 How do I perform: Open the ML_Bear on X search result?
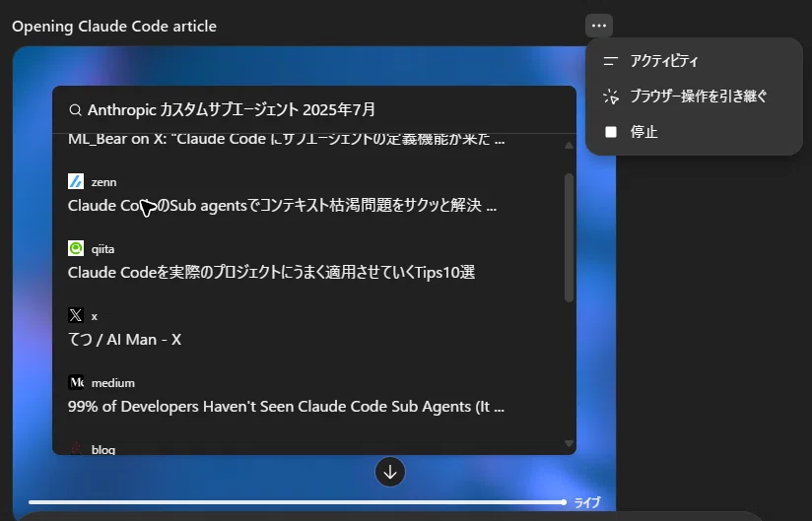pyautogui.click(x=286, y=139)
